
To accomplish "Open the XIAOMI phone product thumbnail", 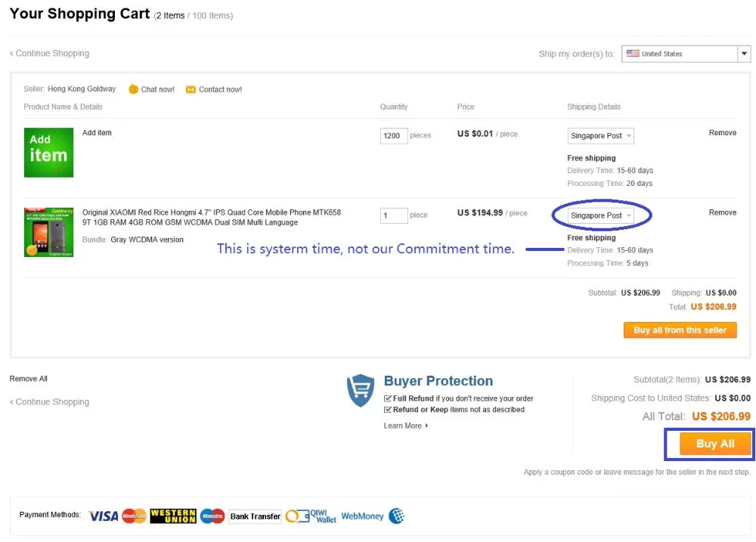I will (48, 232).
